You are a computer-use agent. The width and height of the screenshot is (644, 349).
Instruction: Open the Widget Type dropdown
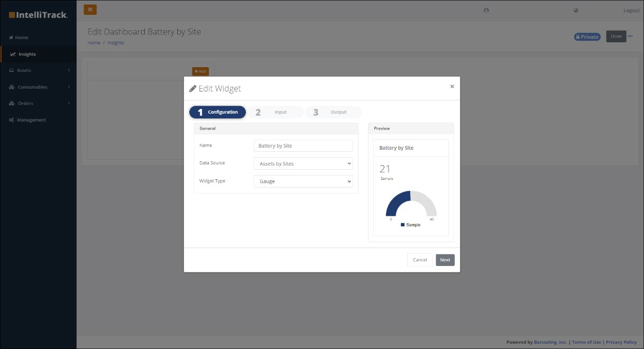(x=303, y=181)
